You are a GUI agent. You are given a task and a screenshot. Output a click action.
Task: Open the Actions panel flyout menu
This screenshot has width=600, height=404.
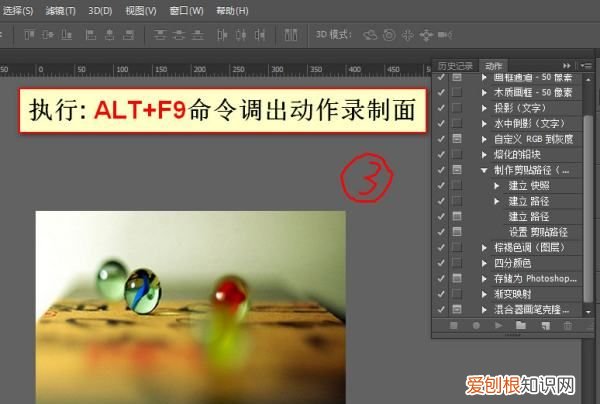[586, 66]
